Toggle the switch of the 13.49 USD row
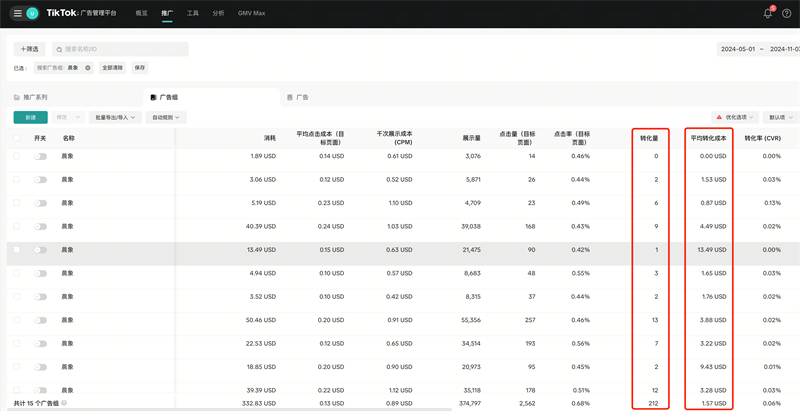The width and height of the screenshot is (800, 411). [x=40, y=250]
